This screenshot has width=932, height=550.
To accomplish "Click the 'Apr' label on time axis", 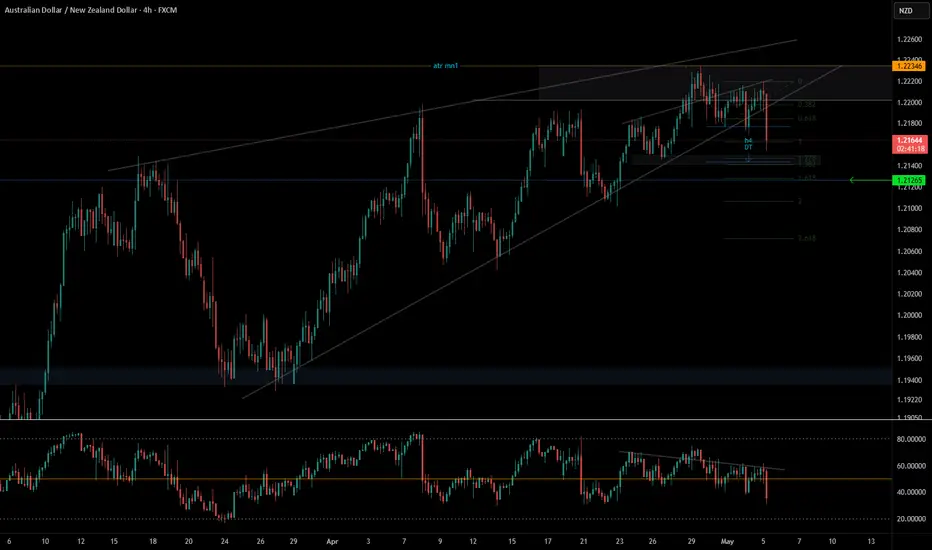I will 332,541.
